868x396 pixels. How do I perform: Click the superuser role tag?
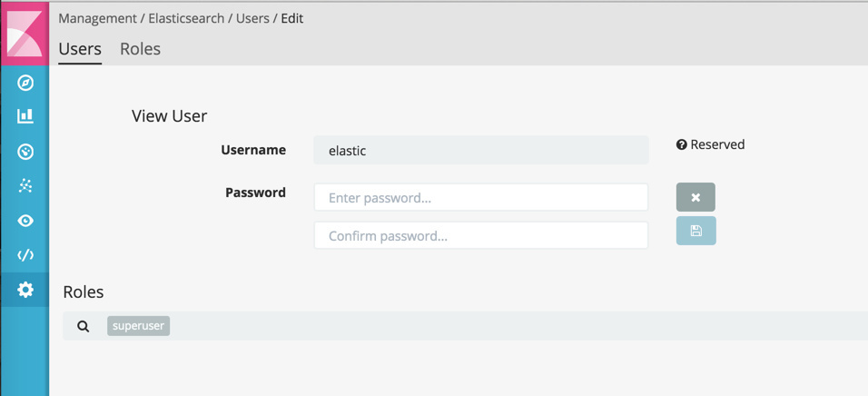pyautogui.click(x=138, y=326)
